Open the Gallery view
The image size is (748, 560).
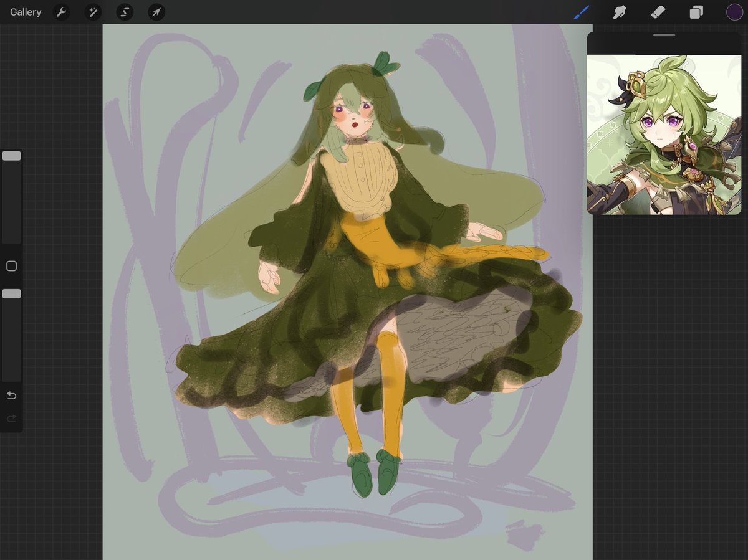click(x=26, y=12)
